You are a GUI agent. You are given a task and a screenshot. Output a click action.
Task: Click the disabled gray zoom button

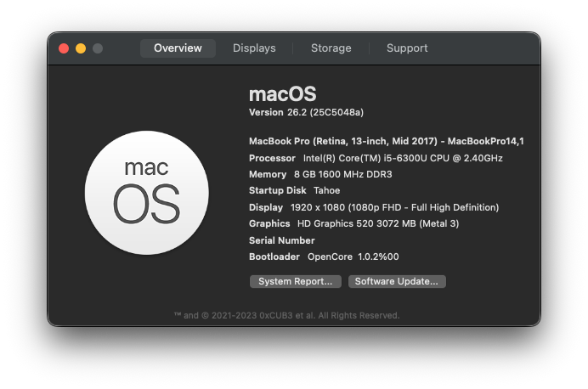tap(98, 48)
